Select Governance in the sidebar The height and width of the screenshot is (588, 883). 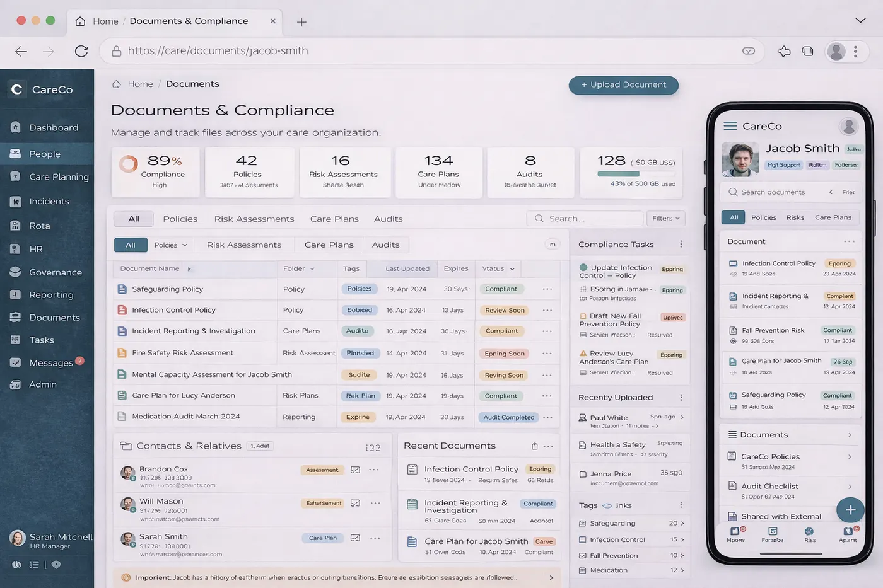(56, 272)
